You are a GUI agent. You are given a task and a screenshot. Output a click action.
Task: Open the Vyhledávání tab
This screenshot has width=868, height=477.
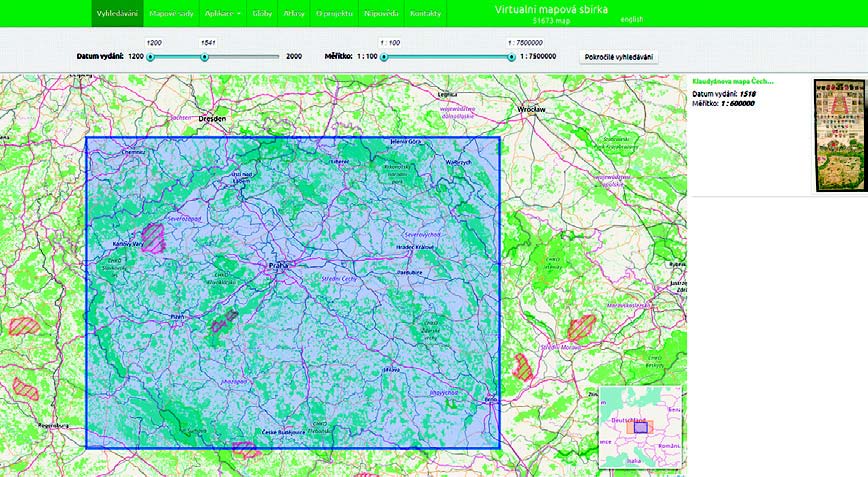(x=116, y=14)
